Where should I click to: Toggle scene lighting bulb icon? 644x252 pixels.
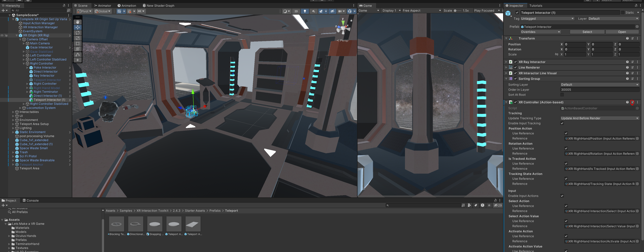coord(305,11)
